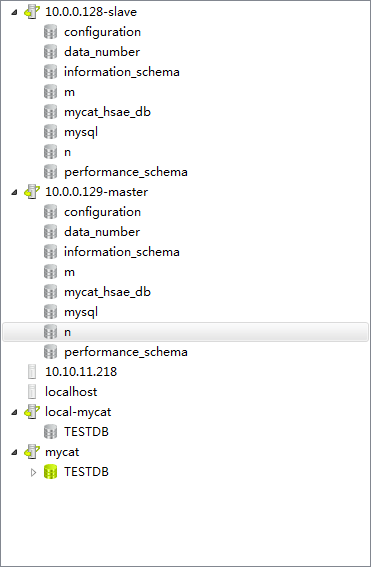
Task: Click the localhost disconnected server icon
Action: 32,392
